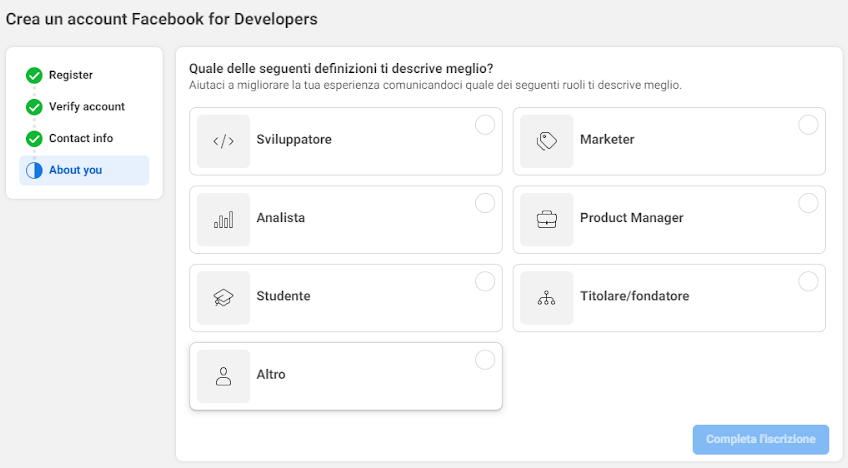Screen dimensions: 848x468
Task: Select the Analista radio button
Action: click(485, 203)
